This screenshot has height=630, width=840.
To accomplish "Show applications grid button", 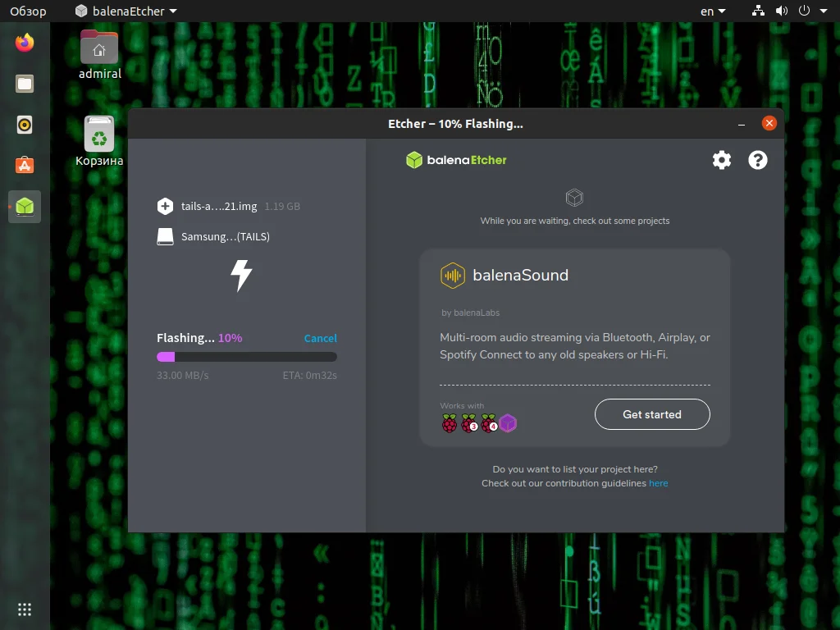I will 25,609.
